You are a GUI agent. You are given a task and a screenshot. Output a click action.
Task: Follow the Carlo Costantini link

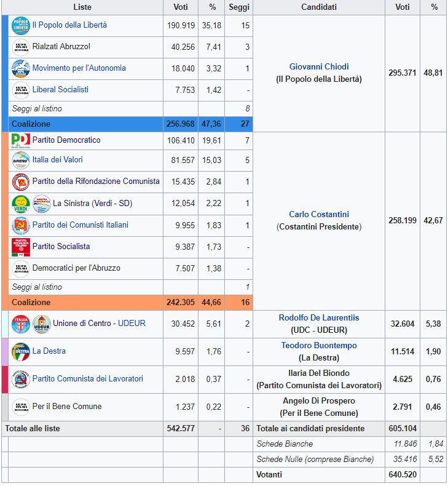click(319, 215)
